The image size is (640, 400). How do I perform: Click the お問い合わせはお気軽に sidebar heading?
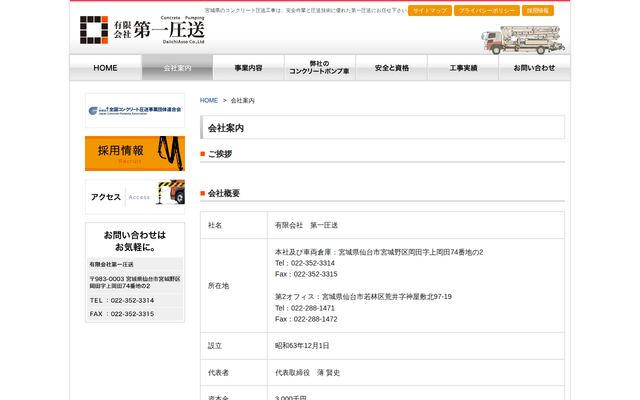click(135, 241)
